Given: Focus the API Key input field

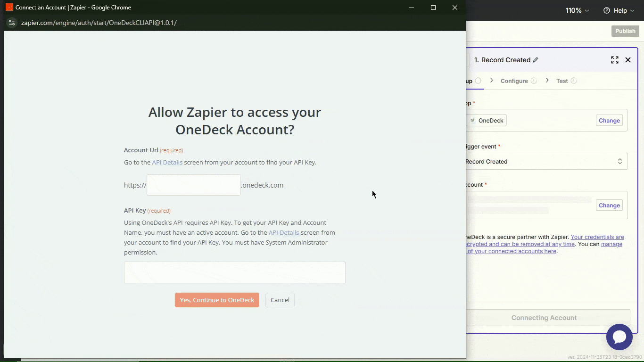Looking at the screenshot, I should point(235,272).
